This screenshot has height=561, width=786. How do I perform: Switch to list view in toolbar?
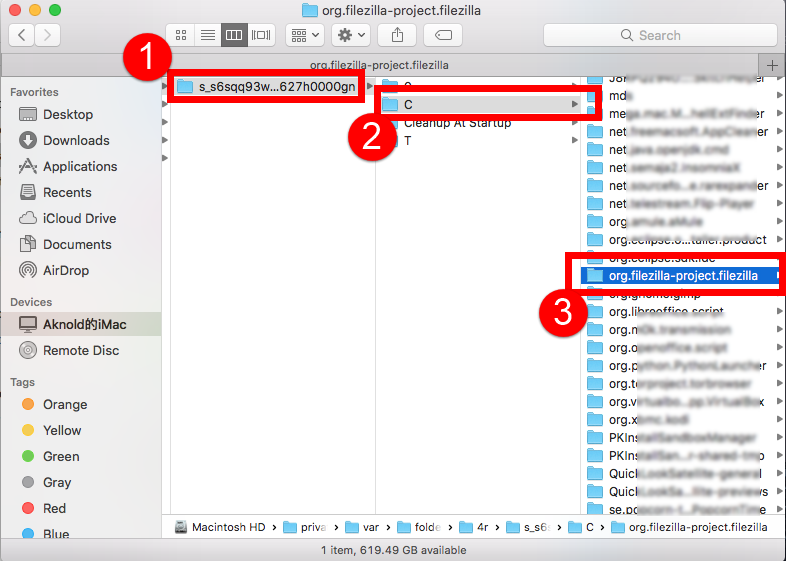pyautogui.click(x=208, y=35)
